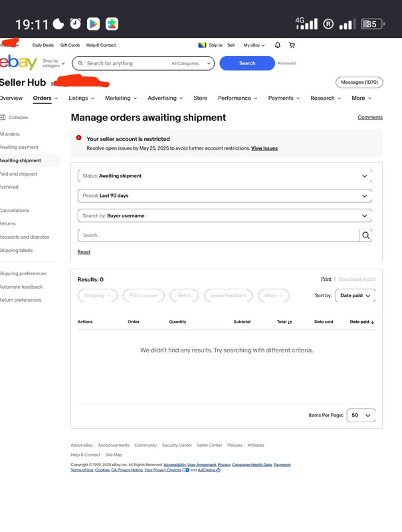Expand the Status: Awaiting shipment dropdown
Viewport: 402px width, 532px height.
[x=225, y=176]
